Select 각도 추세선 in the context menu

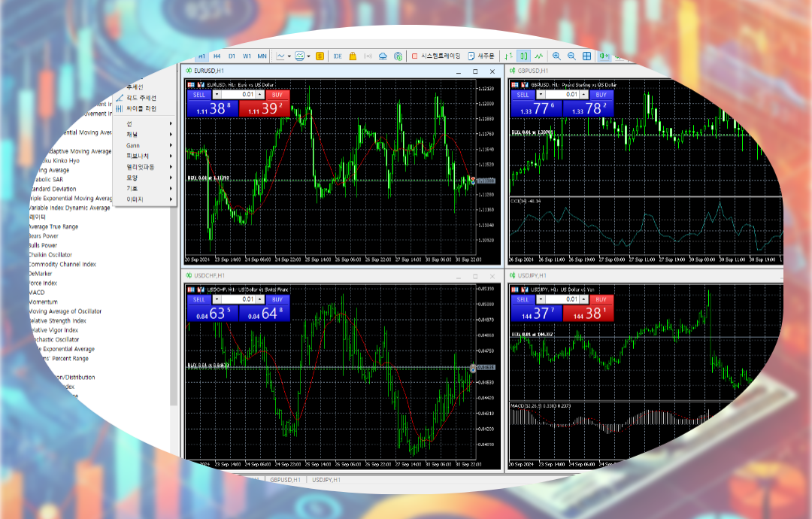[x=141, y=98]
